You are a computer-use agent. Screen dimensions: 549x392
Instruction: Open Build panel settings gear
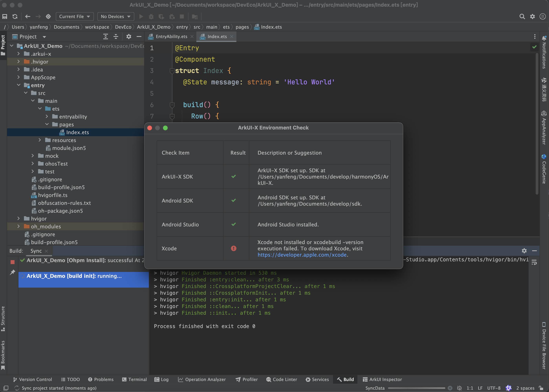click(x=524, y=251)
